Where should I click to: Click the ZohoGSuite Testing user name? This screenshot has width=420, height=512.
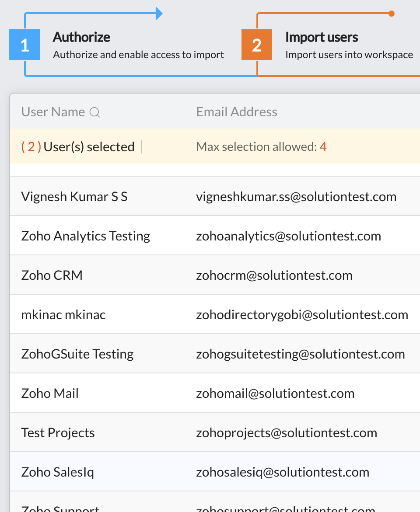(77, 354)
